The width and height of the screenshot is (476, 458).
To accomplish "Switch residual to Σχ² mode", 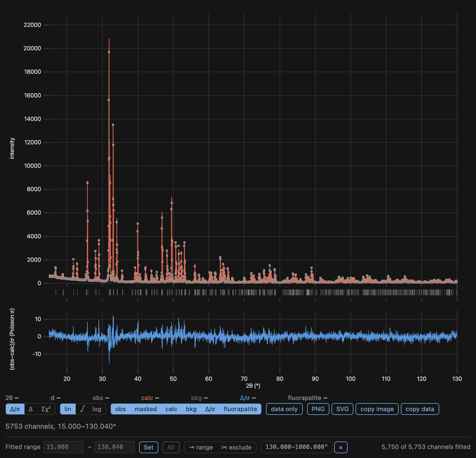I will (x=46, y=409).
